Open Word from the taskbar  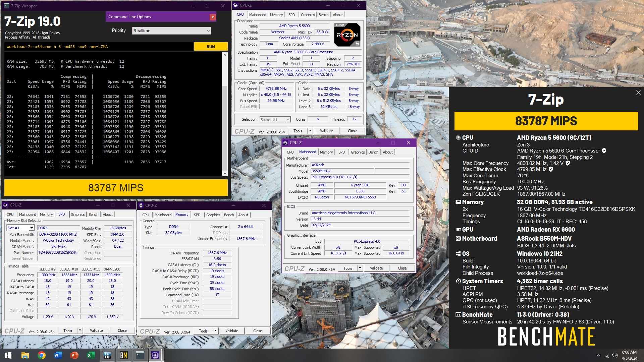coord(58,355)
